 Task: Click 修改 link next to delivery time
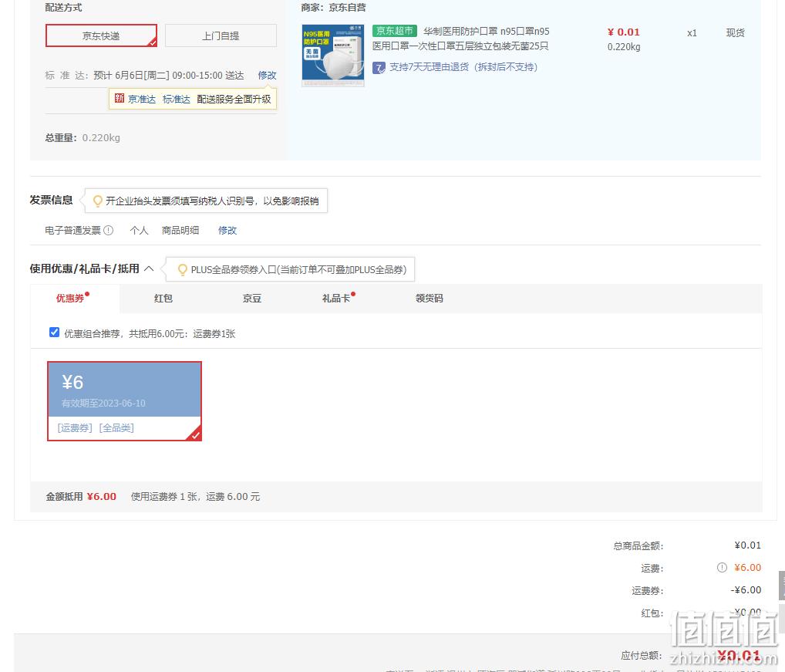pyautogui.click(x=268, y=75)
